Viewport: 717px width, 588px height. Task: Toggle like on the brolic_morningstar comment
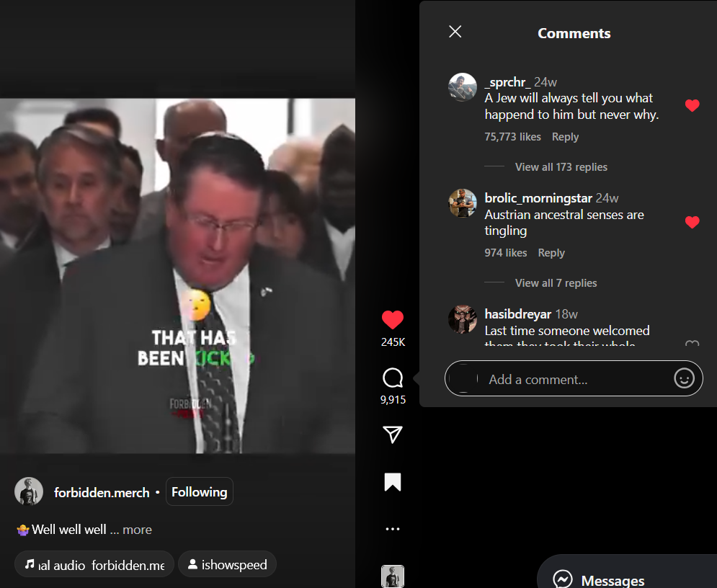(692, 222)
